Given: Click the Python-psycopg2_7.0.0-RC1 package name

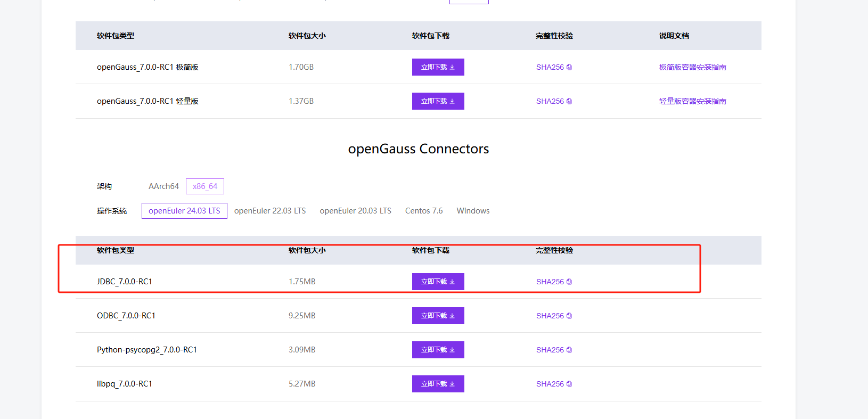Looking at the screenshot, I should tap(147, 350).
